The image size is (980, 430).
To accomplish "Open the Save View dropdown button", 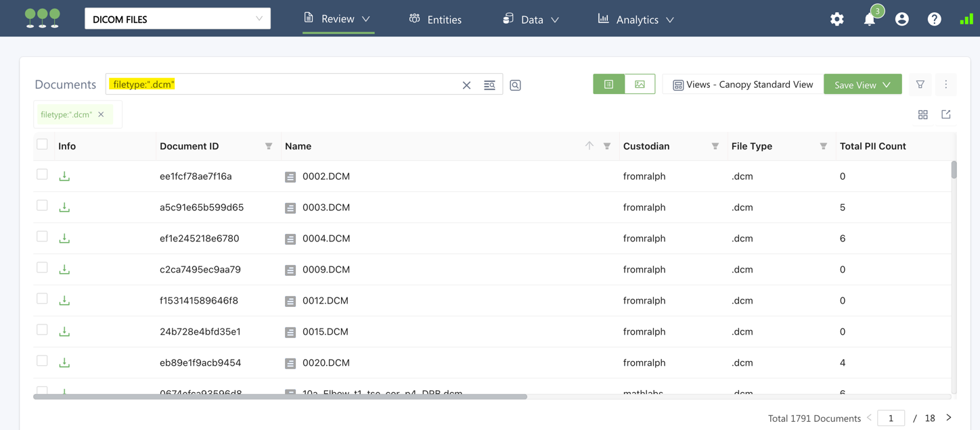I will tap(862, 85).
